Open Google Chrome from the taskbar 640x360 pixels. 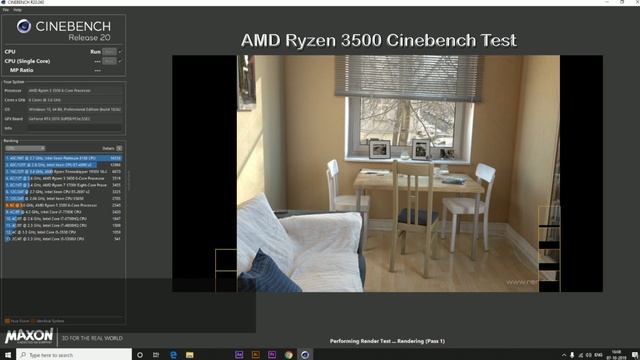click(289, 355)
